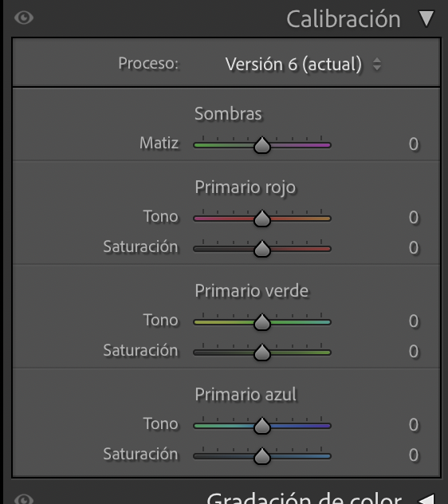Viewport: 448px width, 504px height.
Task: Click the Primario verde section label
Action: pyautogui.click(x=251, y=290)
